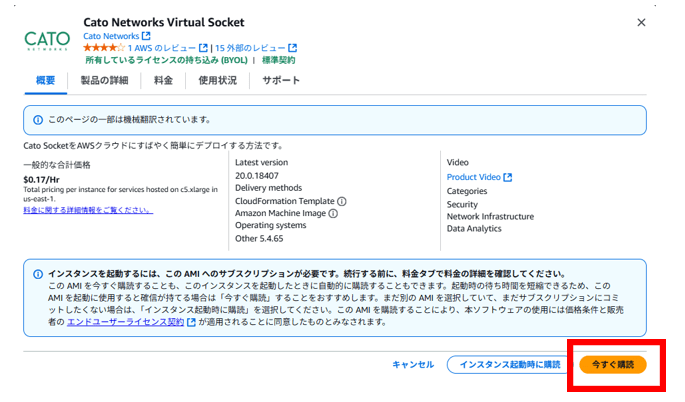
Task: Open the 料金 tab
Action: pos(163,80)
